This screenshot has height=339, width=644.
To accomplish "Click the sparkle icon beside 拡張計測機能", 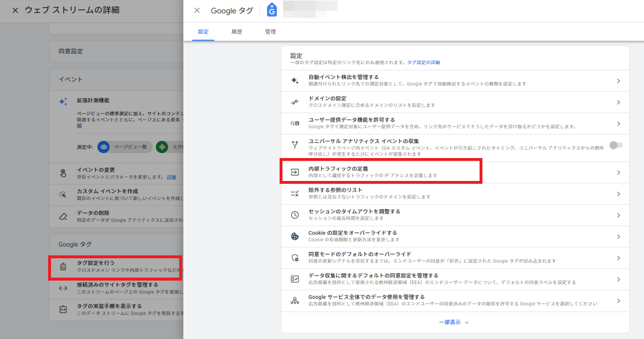I will tap(63, 101).
